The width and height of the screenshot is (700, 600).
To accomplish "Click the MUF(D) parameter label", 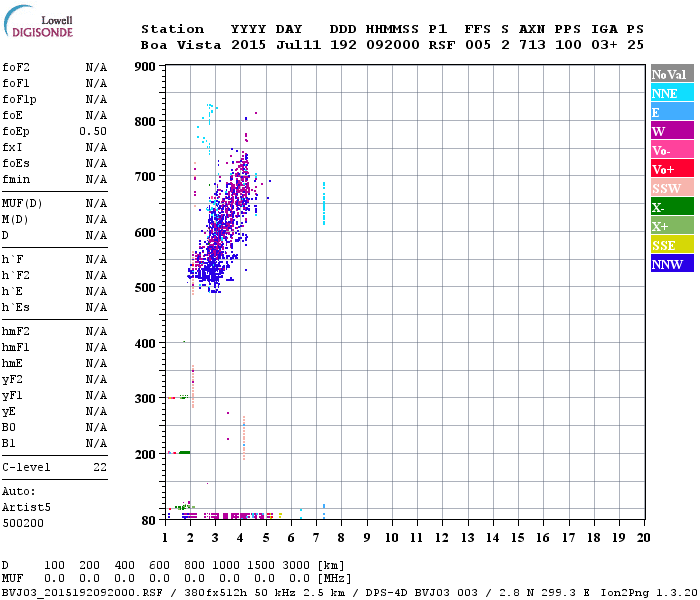I will [x=22, y=204].
